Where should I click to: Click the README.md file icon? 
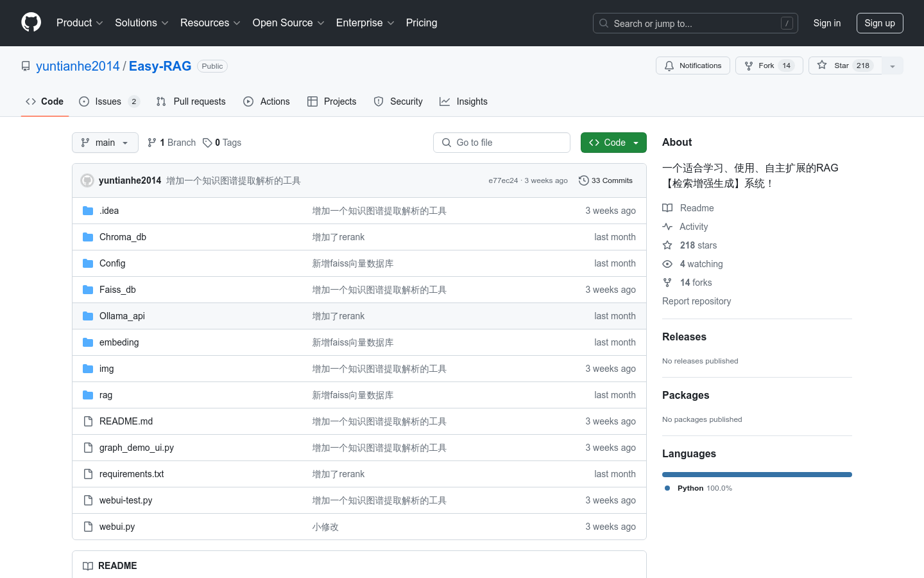[88, 421]
